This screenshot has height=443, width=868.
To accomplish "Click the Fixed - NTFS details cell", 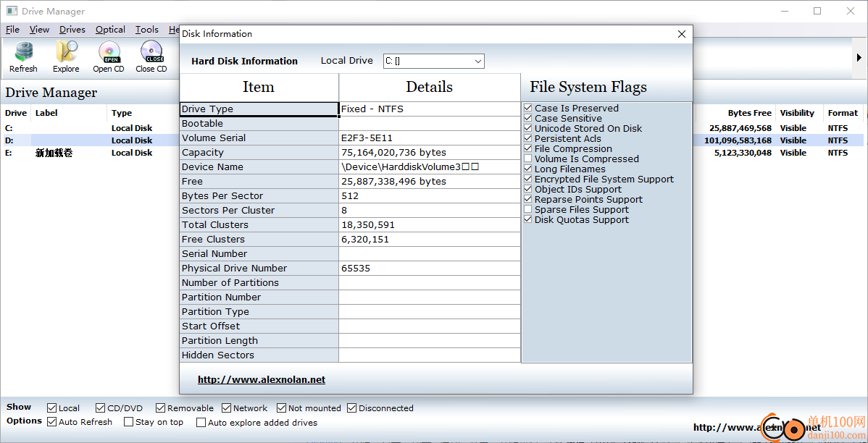I will [430, 109].
